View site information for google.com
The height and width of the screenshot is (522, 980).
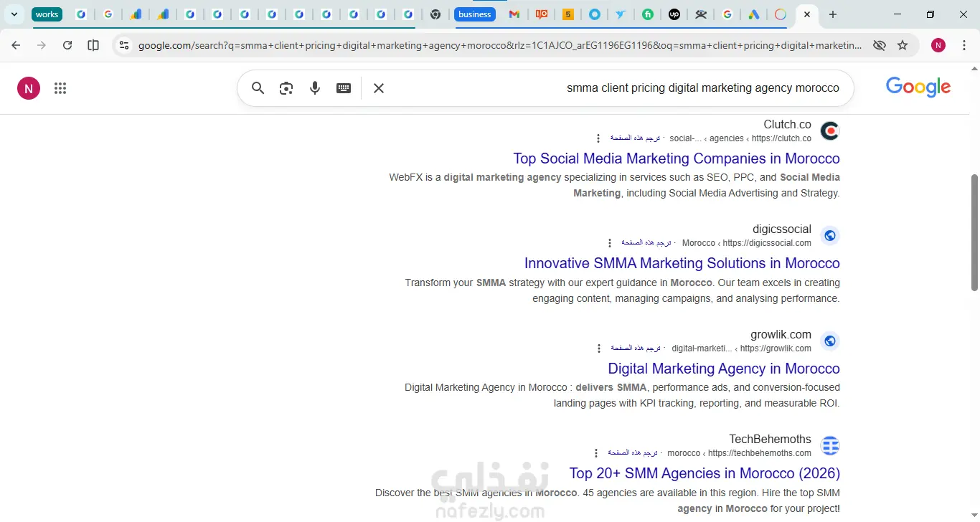click(124, 45)
